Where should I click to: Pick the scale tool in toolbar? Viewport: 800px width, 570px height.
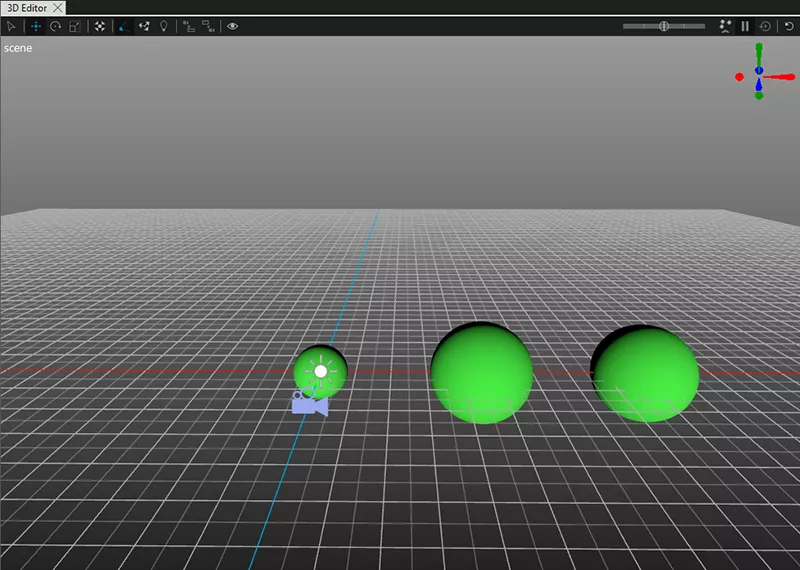click(x=75, y=26)
